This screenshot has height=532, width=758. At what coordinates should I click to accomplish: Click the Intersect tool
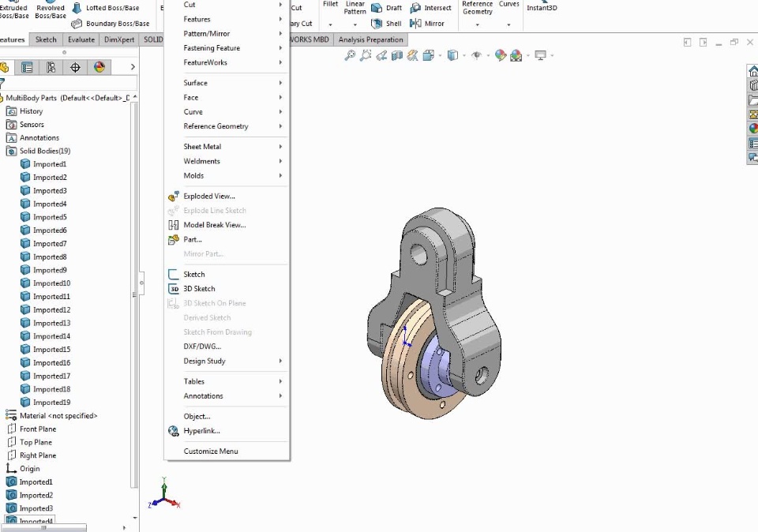[x=430, y=8]
